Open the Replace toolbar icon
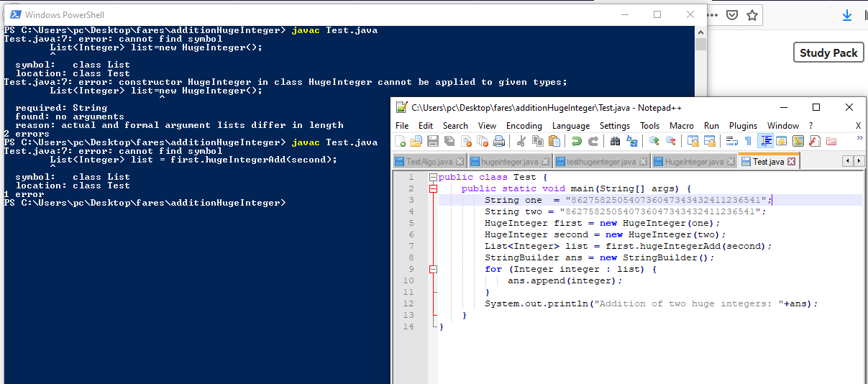868x384 pixels. click(631, 141)
